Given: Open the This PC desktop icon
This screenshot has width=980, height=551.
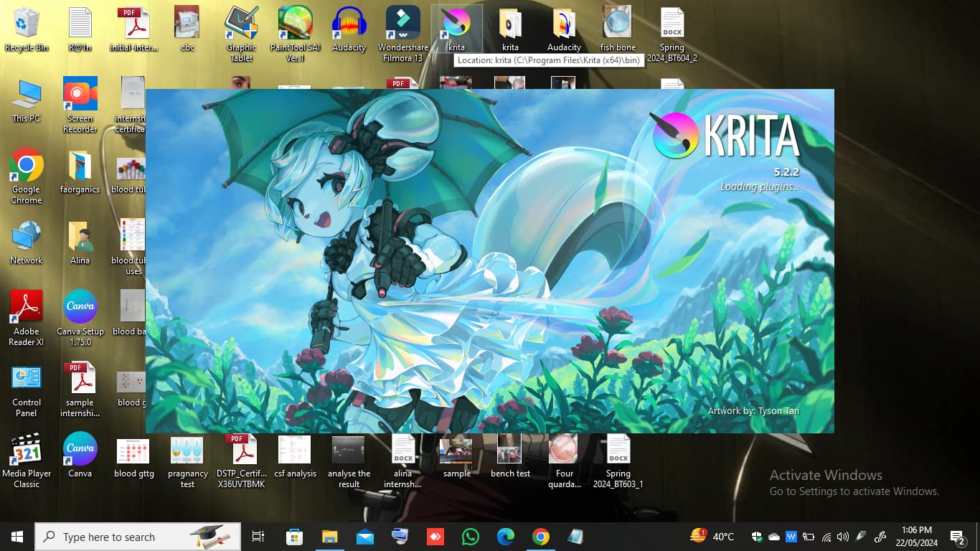Looking at the screenshot, I should point(27,100).
